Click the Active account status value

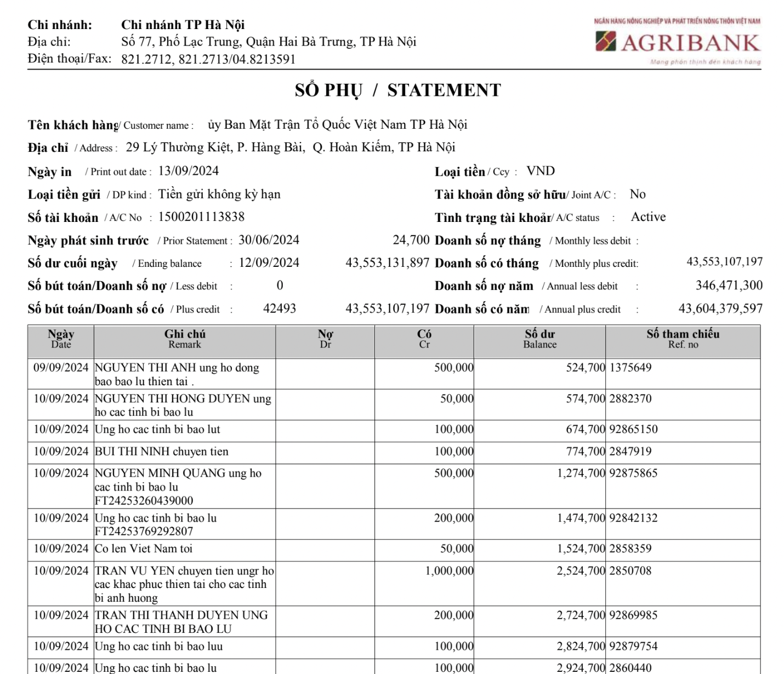pyautogui.click(x=648, y=217)
